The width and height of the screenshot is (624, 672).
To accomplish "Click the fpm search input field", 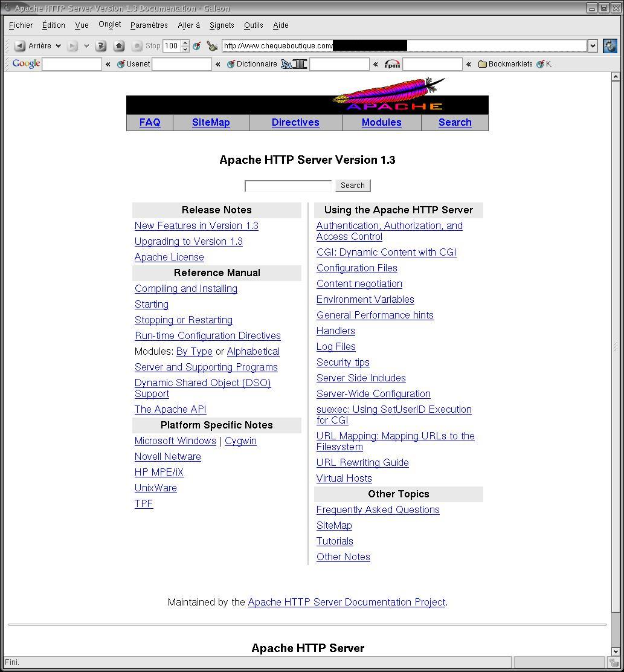I will click(433, 64).
